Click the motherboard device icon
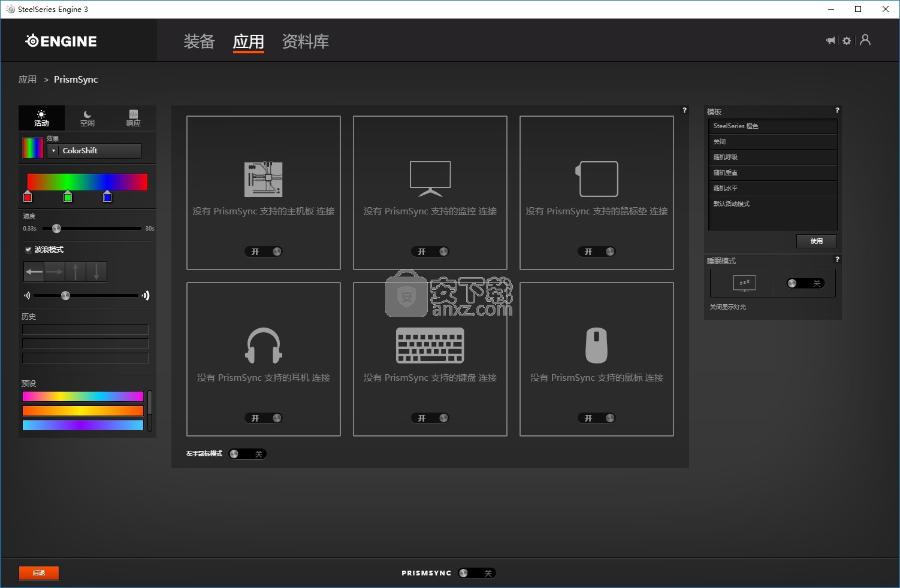900x588 pixels. coord(264,179)
